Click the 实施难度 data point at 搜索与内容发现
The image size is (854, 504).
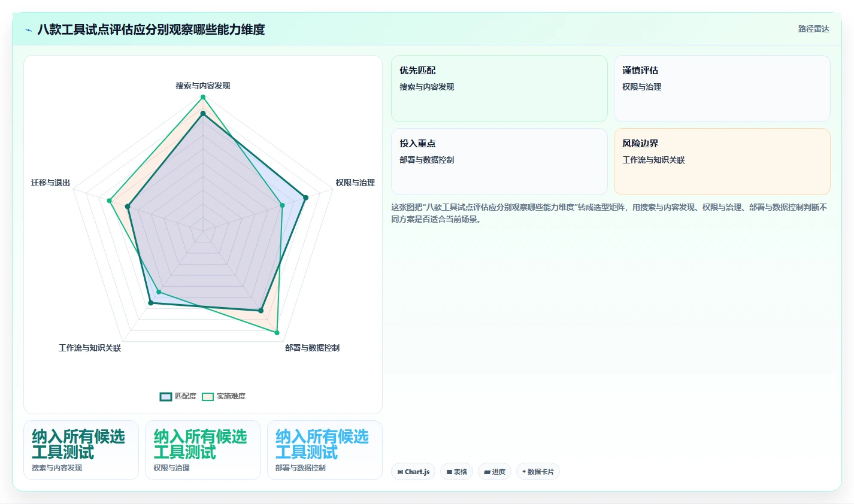203,97
